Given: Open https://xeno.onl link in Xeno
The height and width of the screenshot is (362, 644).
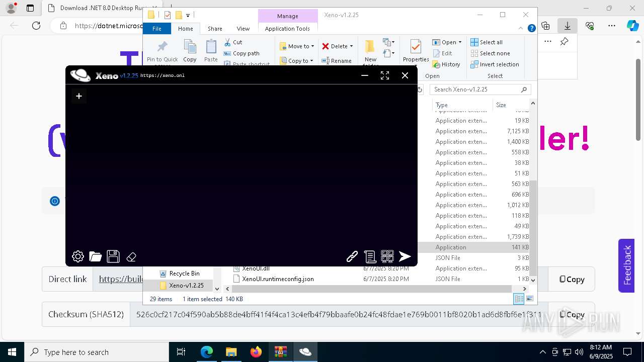Looking at the screenshot, I should pos(163,75).
